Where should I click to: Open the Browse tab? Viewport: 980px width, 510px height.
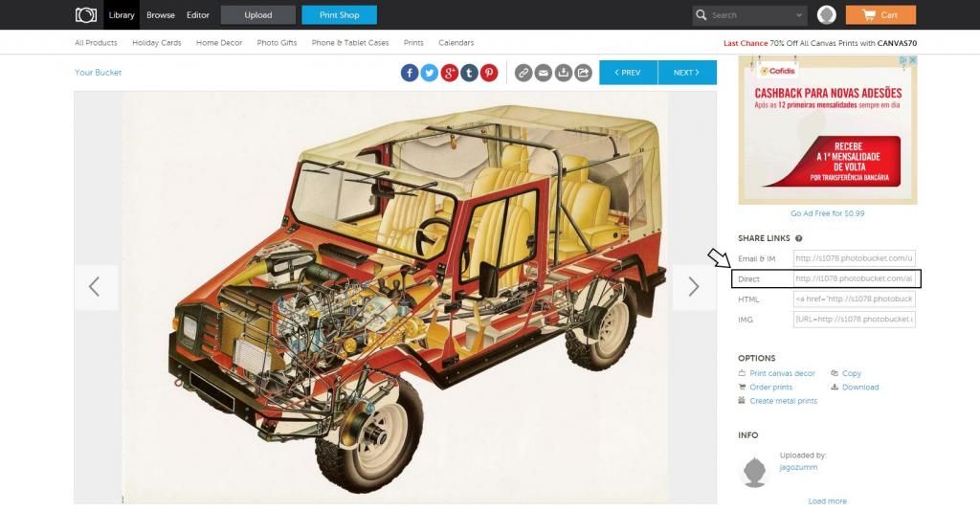[x=161, y=15]
